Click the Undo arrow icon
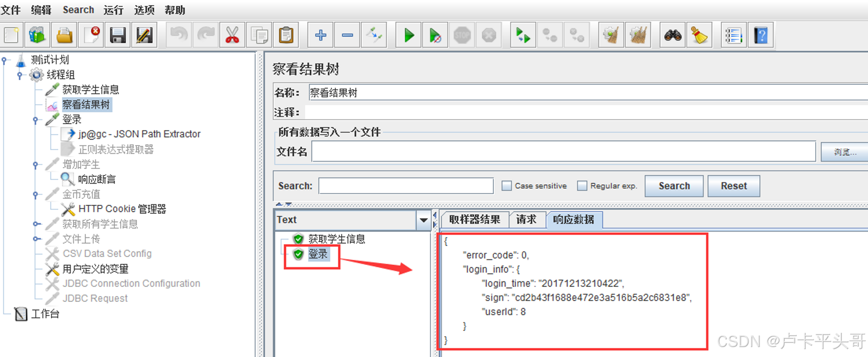Viewport: 868px width, 357px height. pos(179,35)
